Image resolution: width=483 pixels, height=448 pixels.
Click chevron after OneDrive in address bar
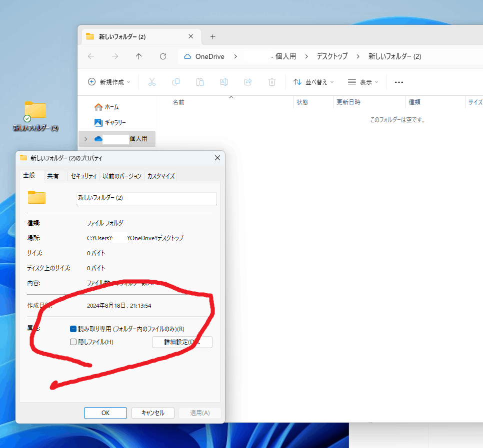(x=235, y=56)
